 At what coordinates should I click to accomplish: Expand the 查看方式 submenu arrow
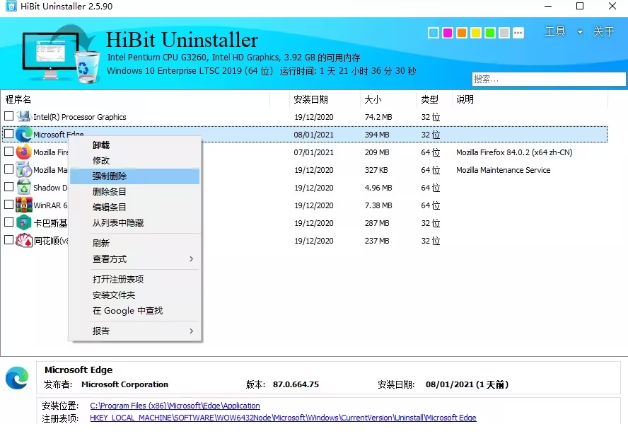click(191, 259)
